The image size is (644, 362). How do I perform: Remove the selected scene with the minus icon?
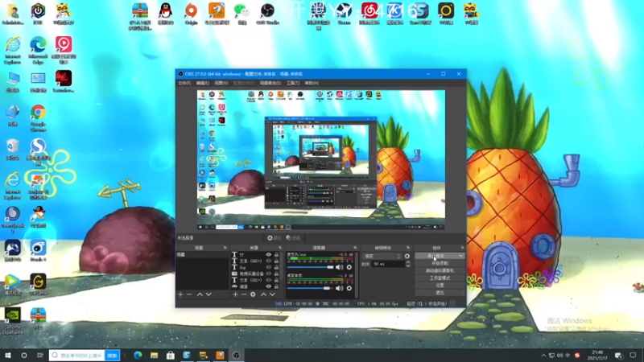pyautogui.click(x=189, y=294)
